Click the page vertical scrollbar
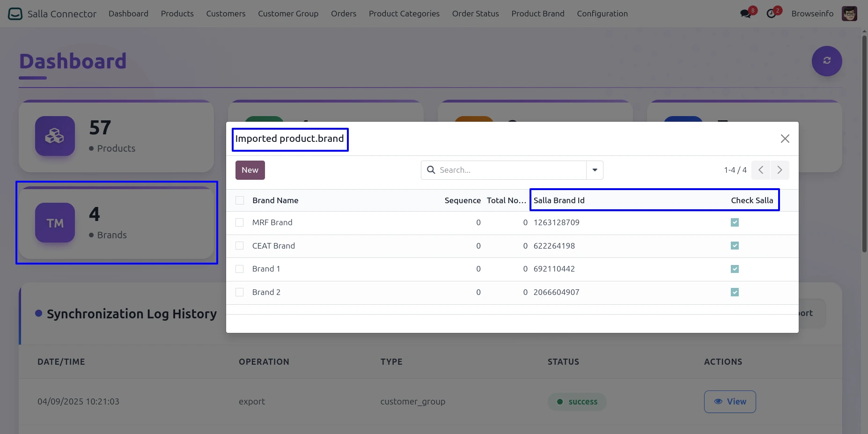This screenshot has width=868, height=434. coord(864,140)
